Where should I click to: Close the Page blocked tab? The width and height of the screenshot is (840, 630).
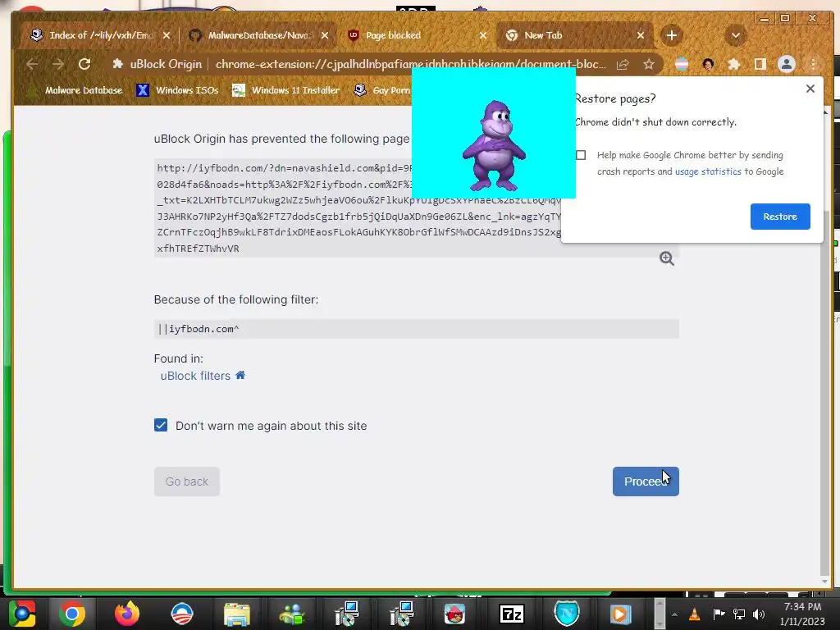tap(482, 35)
